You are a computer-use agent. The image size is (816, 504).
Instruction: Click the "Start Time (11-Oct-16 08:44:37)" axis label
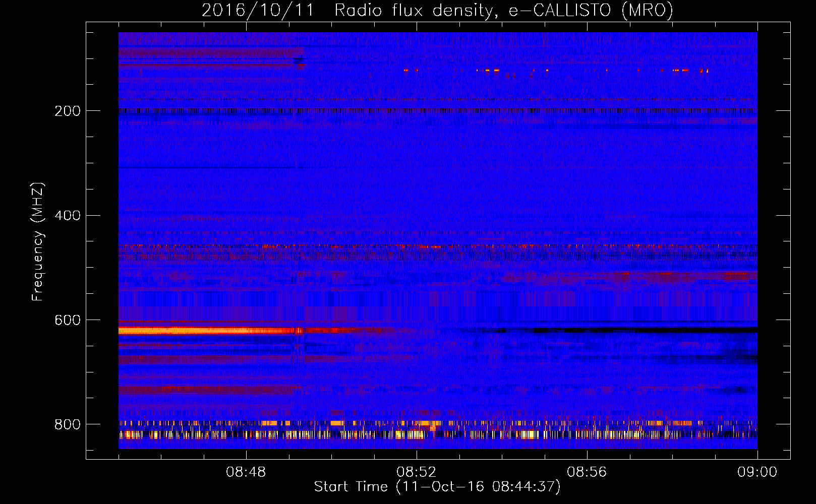[437, 487]
